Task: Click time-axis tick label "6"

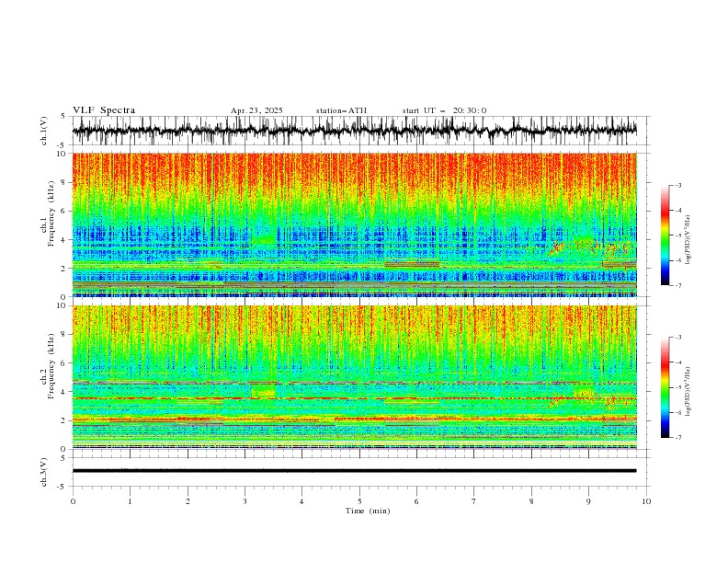Action: tap(416, 501)
